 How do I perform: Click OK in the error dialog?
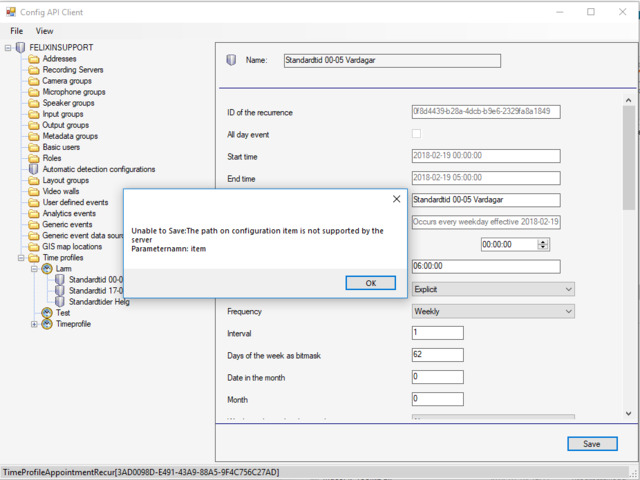(370, 283)
